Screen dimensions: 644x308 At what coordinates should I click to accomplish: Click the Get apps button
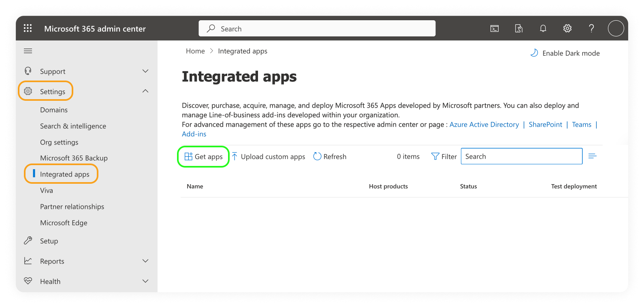point(204,157)
